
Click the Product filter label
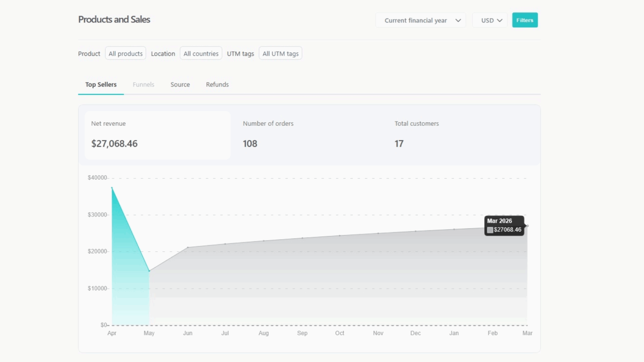pos(89,54)
